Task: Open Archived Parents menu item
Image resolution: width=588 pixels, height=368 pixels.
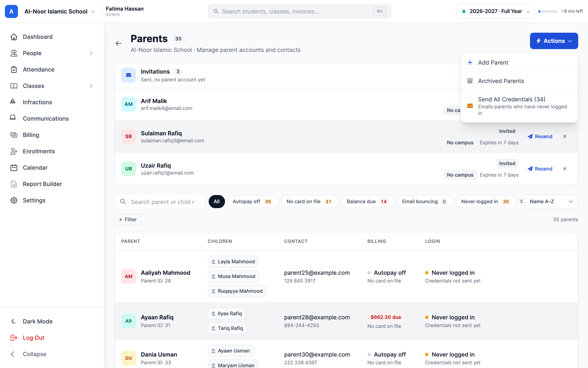Action: 519,81
